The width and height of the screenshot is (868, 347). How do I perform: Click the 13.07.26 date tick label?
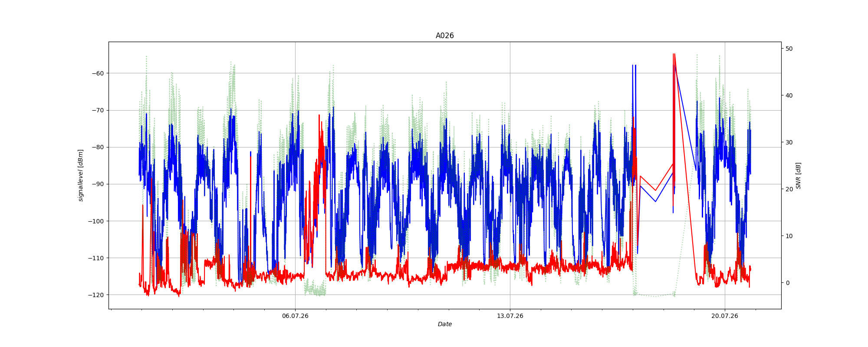510,316
